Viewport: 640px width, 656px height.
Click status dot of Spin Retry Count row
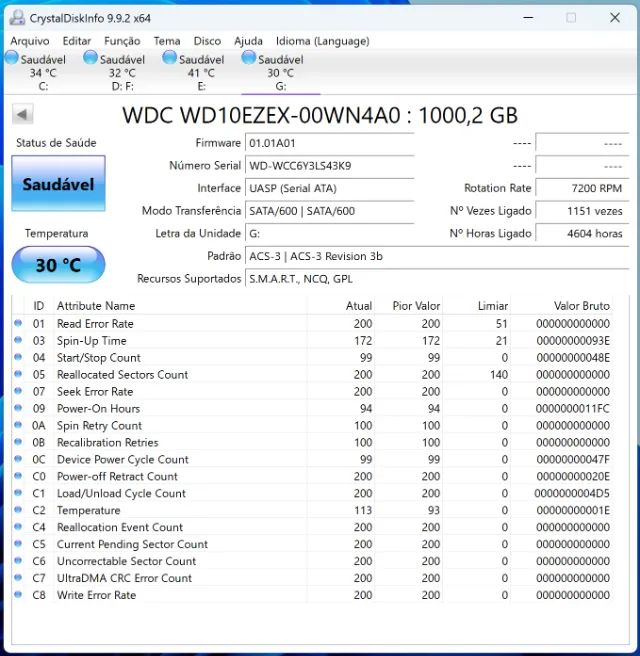18,425
